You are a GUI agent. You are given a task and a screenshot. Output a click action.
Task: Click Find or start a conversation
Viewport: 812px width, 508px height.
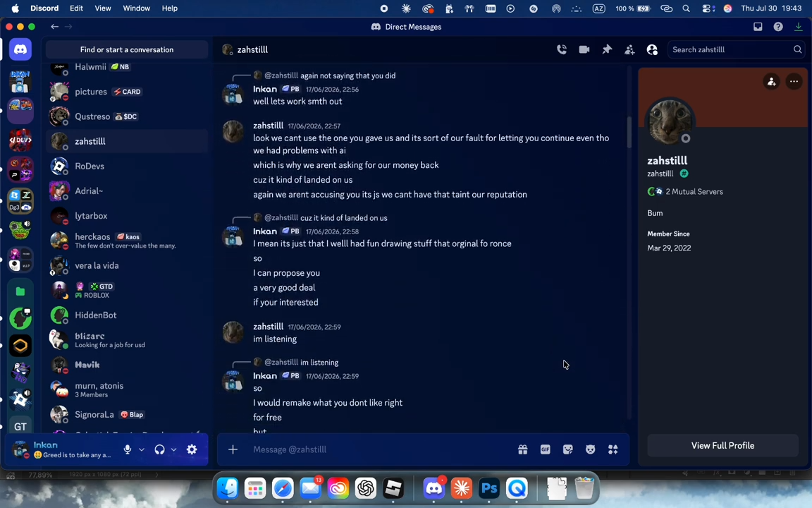(127, 50)
